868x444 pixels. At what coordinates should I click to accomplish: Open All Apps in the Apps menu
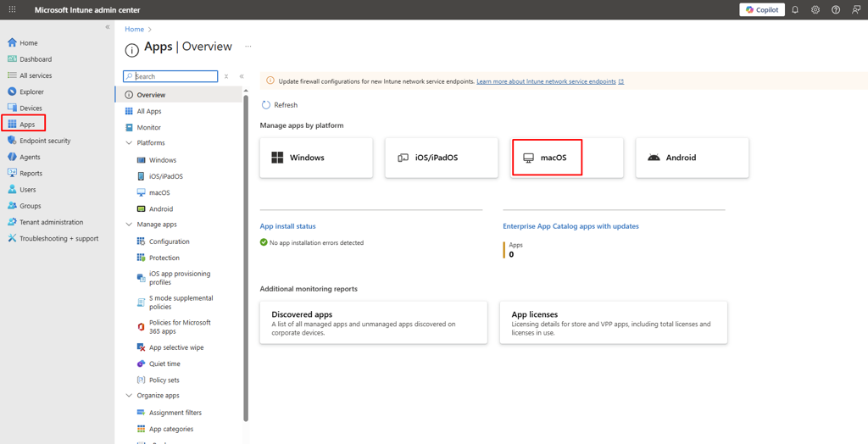pos(149,111)
